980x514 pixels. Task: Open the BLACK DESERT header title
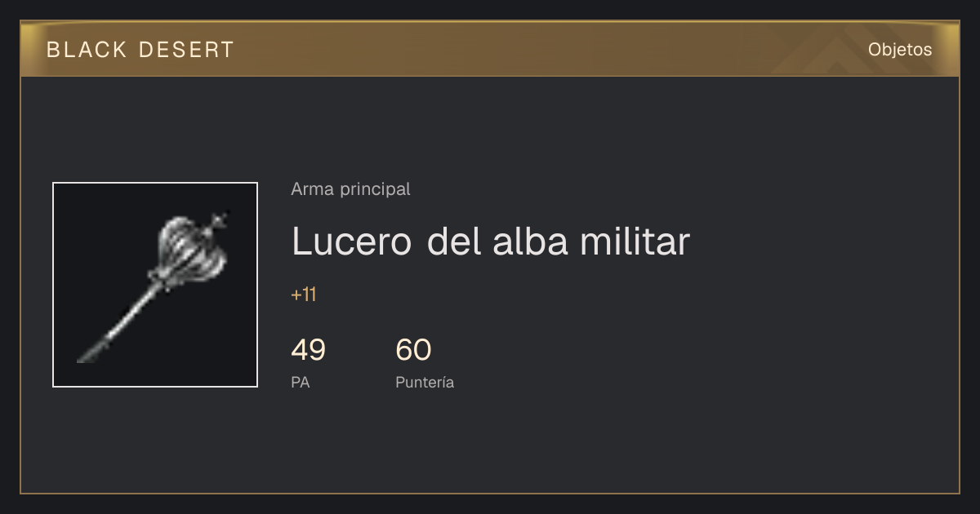coord(140,50)
